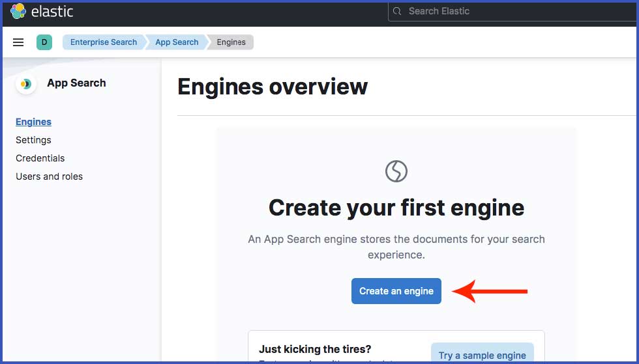Open Users and roles in sidebar
The image size is (639, 364).
click(50, 176)
